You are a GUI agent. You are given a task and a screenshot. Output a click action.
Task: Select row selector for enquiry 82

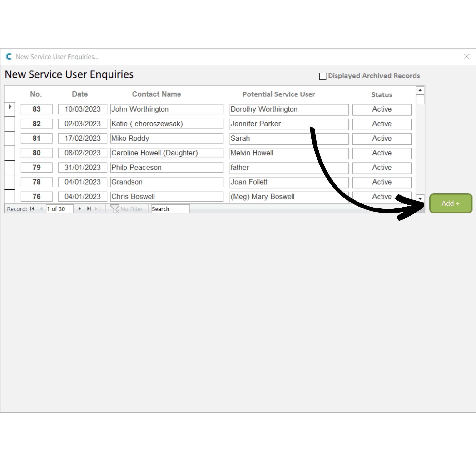tap(10, 124)
